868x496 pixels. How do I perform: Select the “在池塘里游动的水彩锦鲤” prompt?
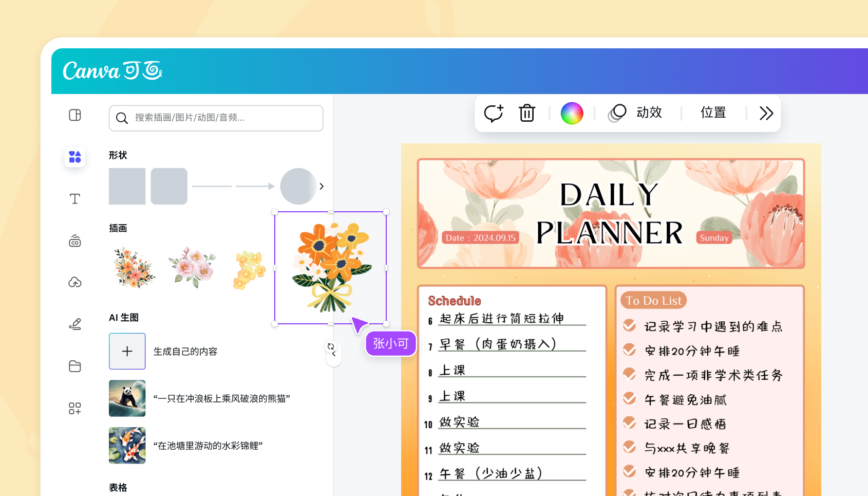(x=208, y=446)
